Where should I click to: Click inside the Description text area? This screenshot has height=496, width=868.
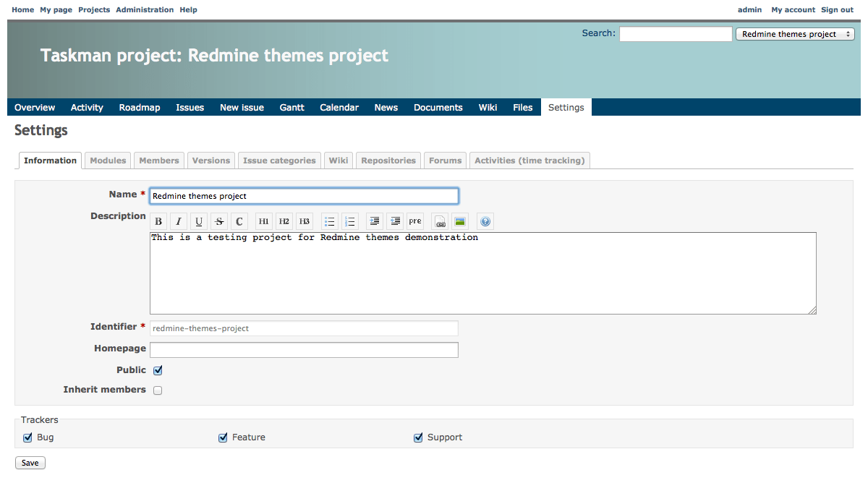(x=483, y=273)
